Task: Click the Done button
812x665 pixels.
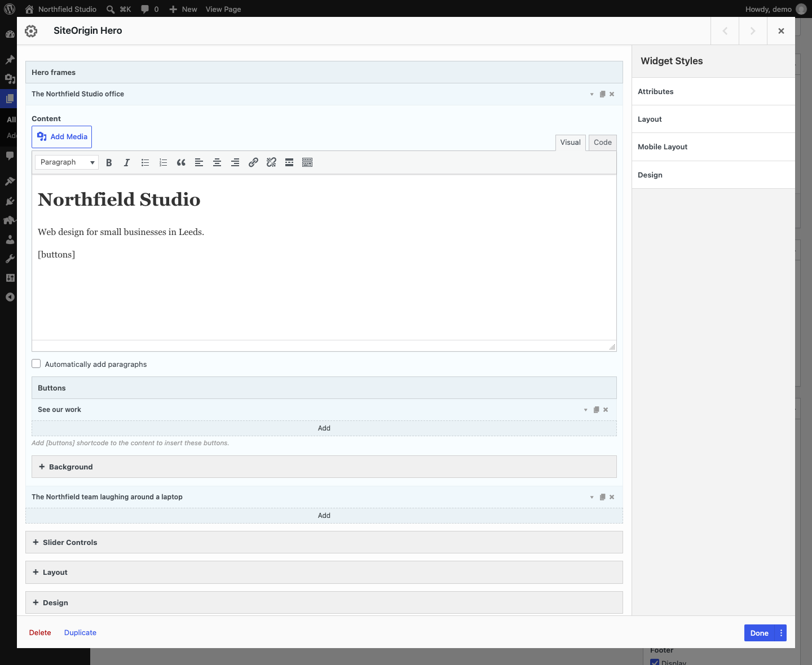Action: (x=760, y=633)
